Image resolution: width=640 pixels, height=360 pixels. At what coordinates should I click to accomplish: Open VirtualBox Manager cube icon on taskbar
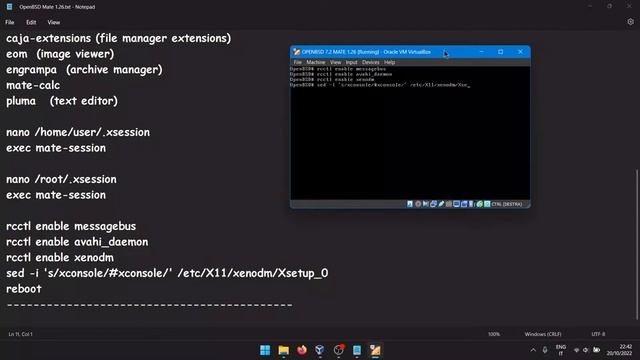coord(320,350)
